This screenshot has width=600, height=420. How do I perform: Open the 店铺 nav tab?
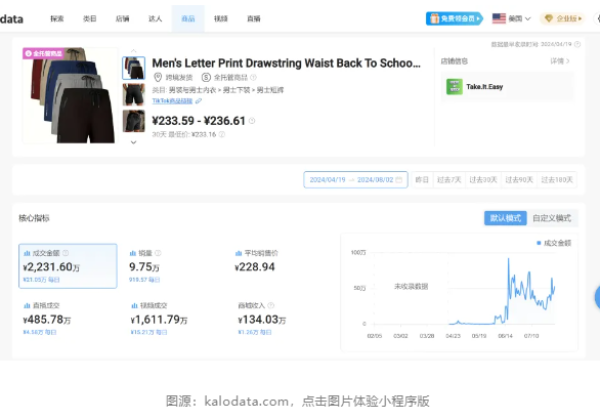click(x=122, y=19)
